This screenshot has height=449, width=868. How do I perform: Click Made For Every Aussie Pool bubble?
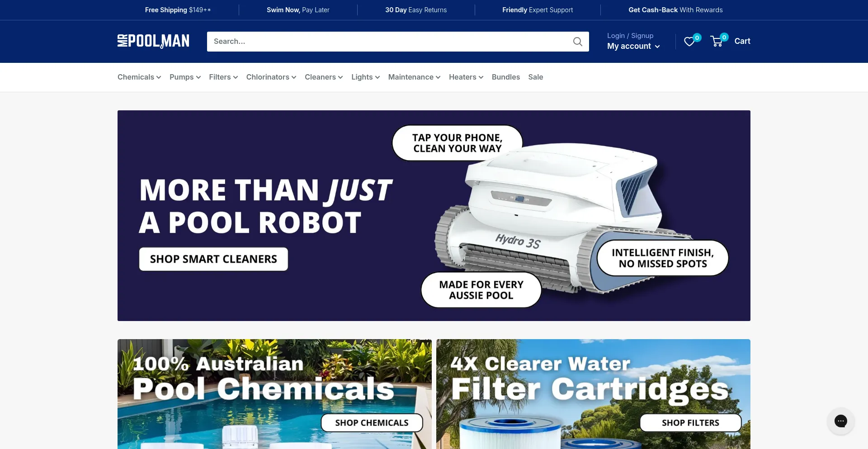481,290
